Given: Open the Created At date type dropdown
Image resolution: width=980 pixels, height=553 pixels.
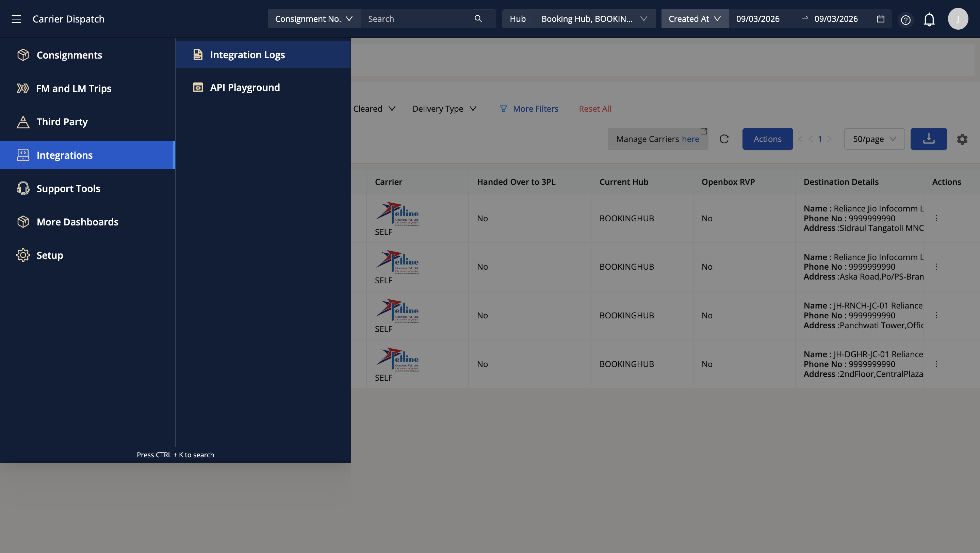Looking at the screenshot, I should coord(694,19).
